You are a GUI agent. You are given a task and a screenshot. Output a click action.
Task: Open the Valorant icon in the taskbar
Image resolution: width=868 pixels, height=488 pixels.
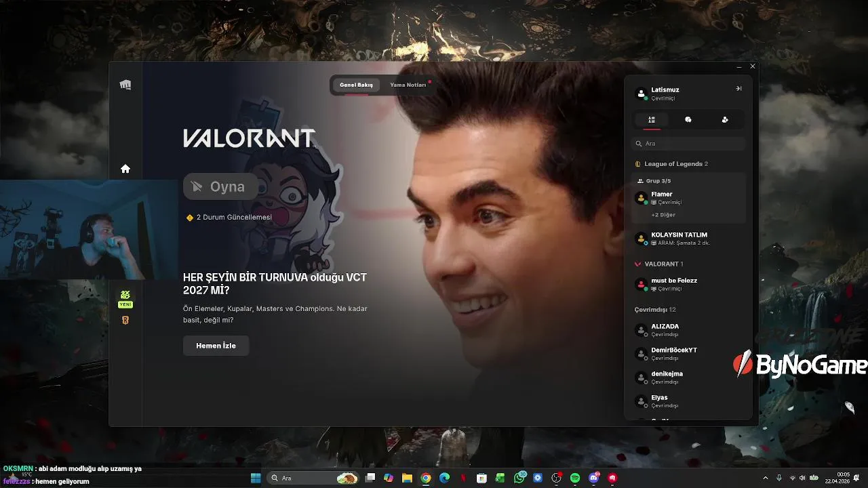click(x=463, y=478)
